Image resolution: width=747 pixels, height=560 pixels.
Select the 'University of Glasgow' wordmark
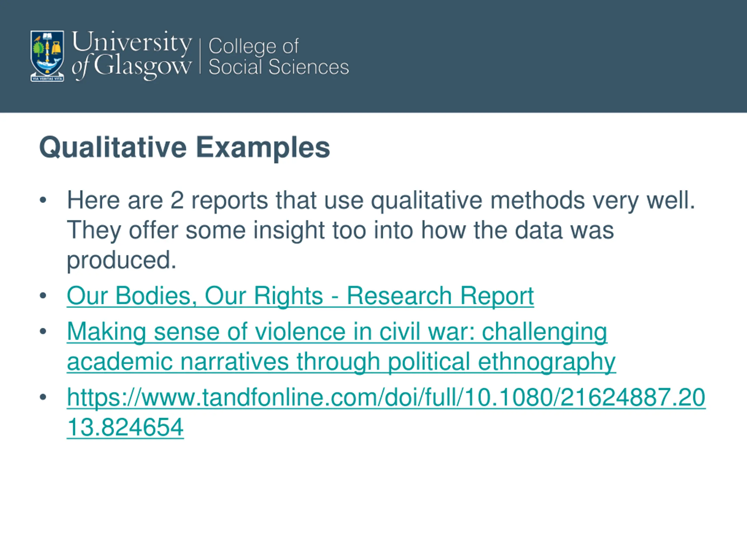point(132,55)
